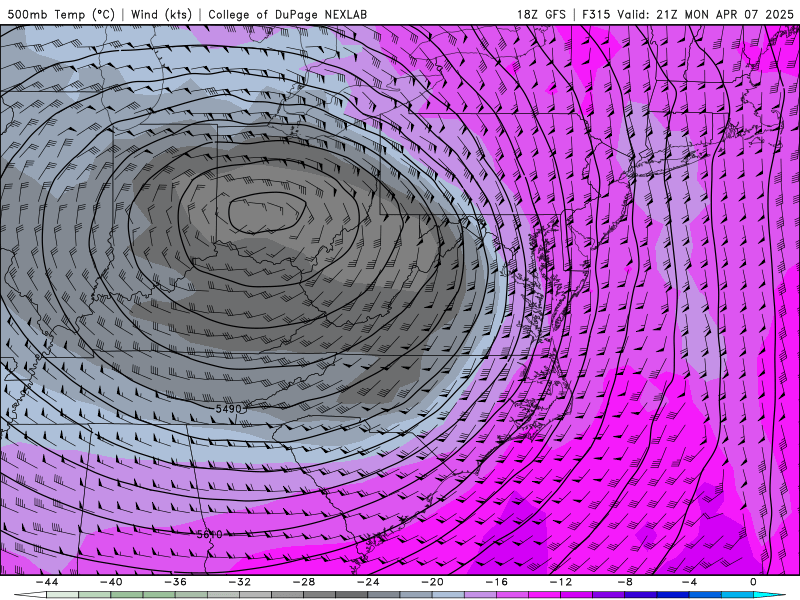Click the 0 colorbar scale label
Screen dimensions: 800x600
(754, 582)
